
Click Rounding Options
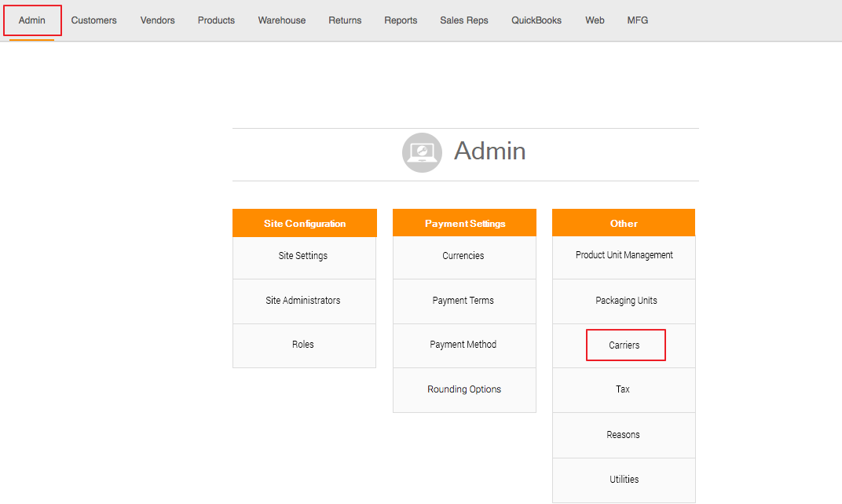click(x=464, y=389)
